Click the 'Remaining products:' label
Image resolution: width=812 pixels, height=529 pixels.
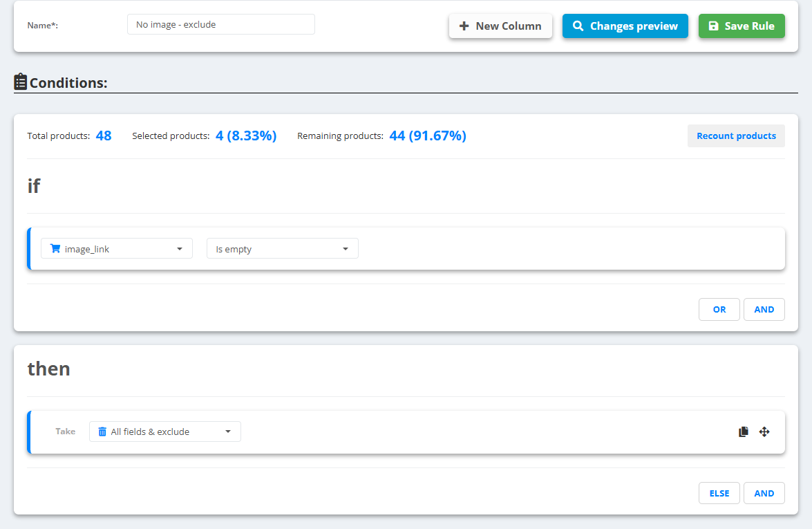pos(340,136)
